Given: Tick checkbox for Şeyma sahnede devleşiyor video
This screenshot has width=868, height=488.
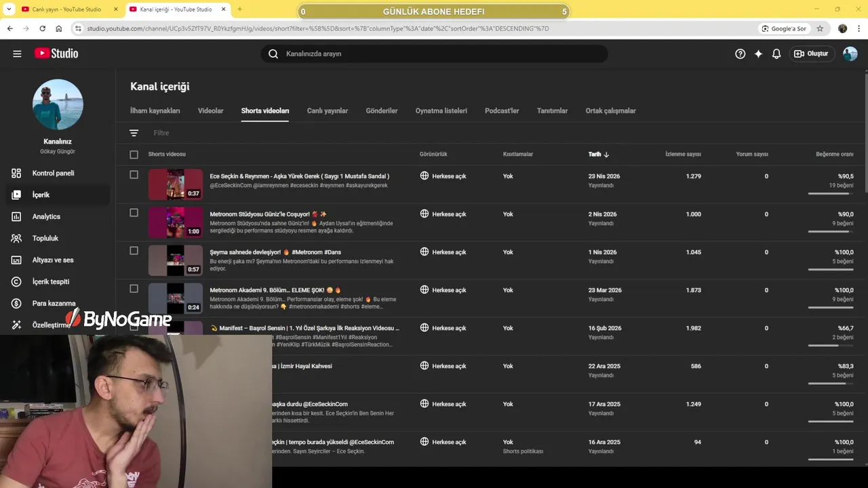Looking at the screenshot, I should [134, 251].
